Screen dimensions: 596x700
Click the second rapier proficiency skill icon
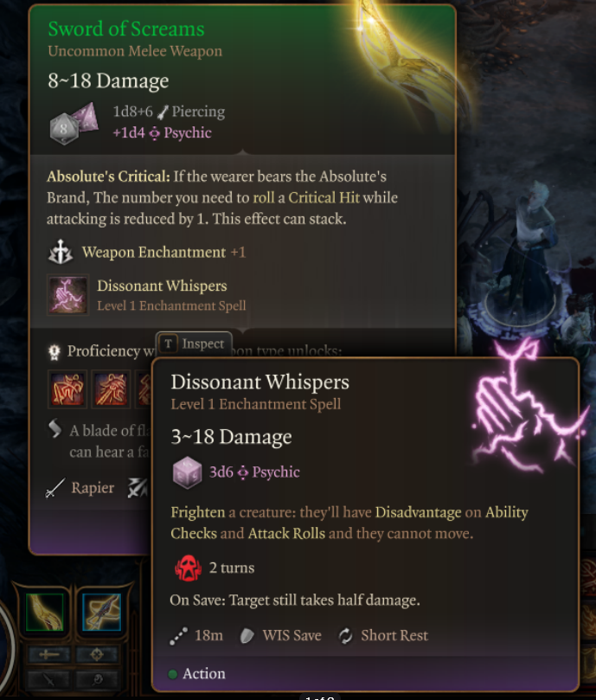[x=111, y=389]
